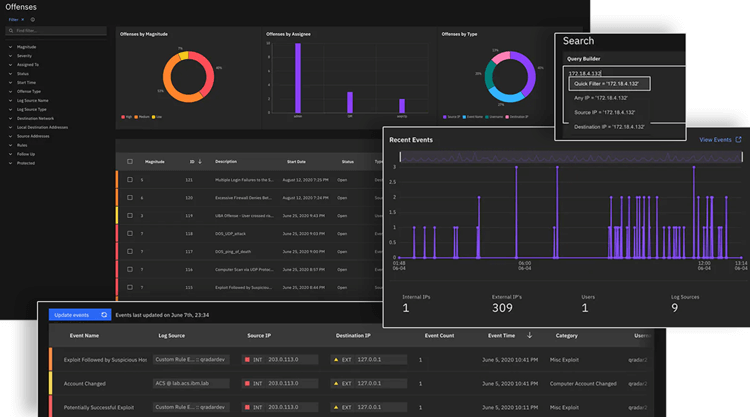The image size is (750, 417).
Task: Select the Quick Filter = '172.18.4.132' option
Action: (608, 84)
